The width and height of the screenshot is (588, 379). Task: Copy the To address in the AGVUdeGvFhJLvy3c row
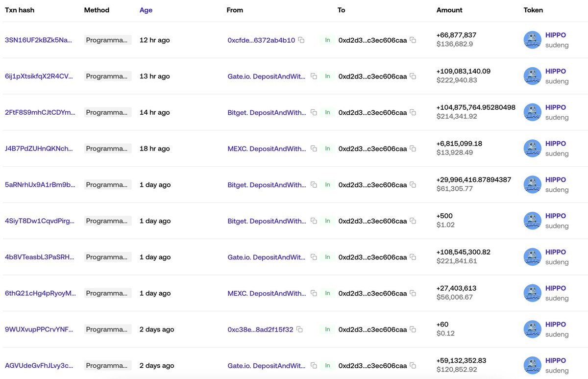413,366
